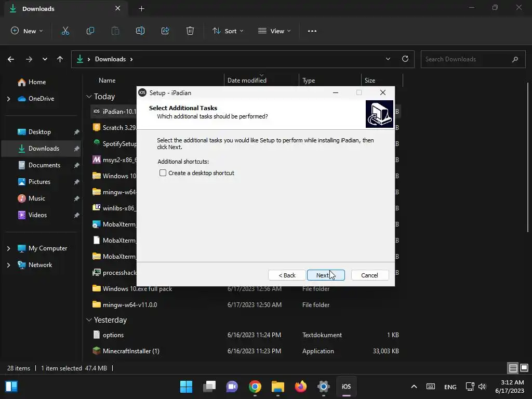Click the Cut scissors icon in the toolbar
Viewport: 532px width, 399px height.
point(65,31)
